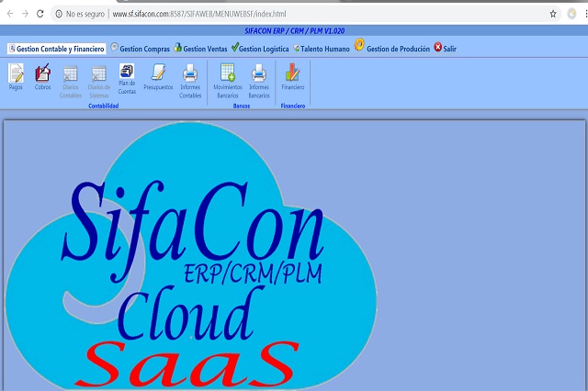Click the Financiero group label under the ribbon
This screenshot has width=588, height=391.
293,106
